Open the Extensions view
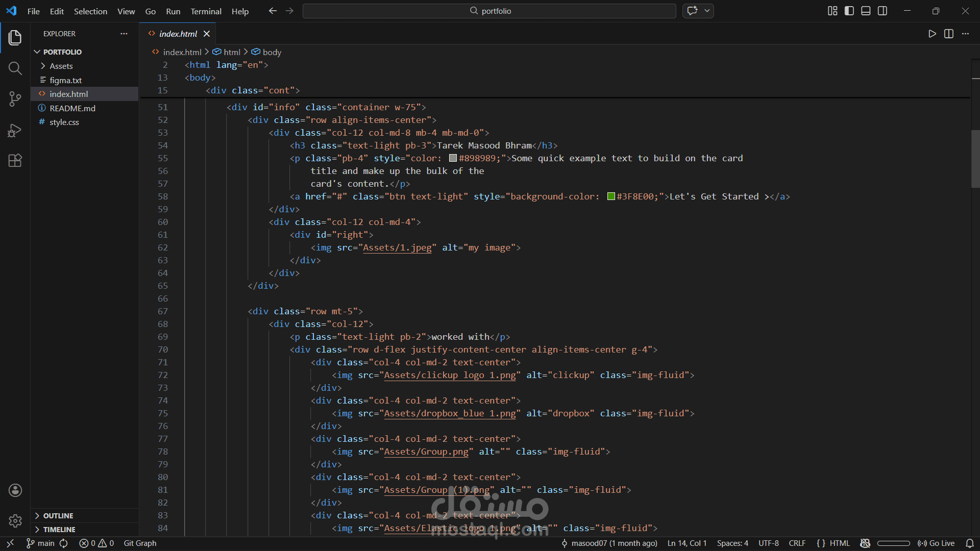980x551 pixels. (x=15, y=161)
